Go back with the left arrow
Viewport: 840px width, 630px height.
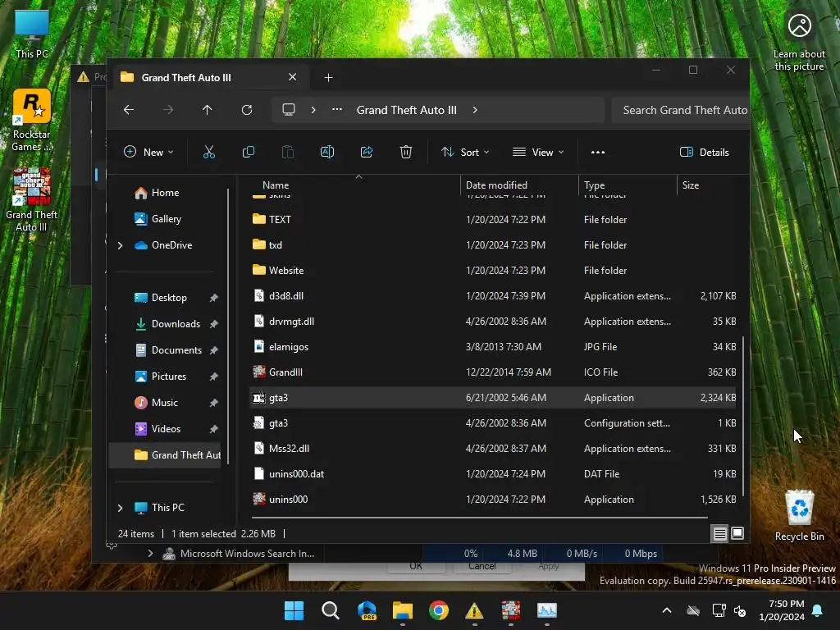point(129,110)
